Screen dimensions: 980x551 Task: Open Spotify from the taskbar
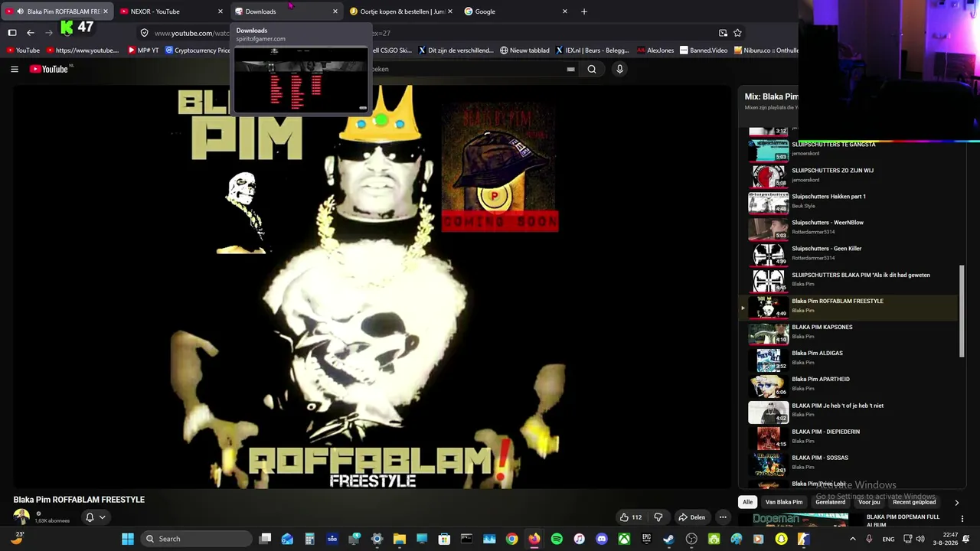click(x=557, y=539)
